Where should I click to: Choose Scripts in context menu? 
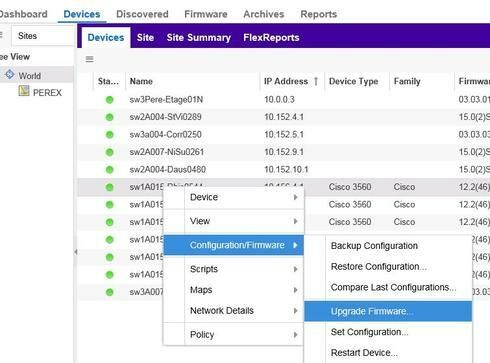tap(234, 269)
